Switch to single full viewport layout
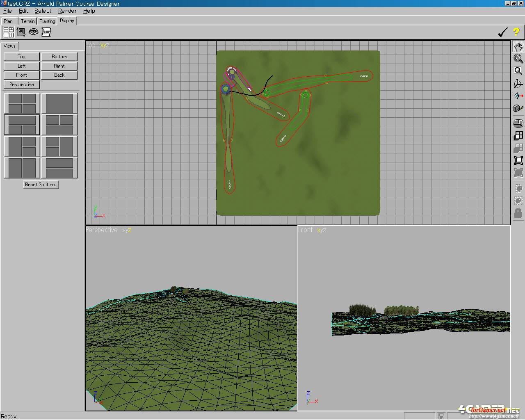The width and height of the screenshot is (525, 420). click(x=59, y=103)
